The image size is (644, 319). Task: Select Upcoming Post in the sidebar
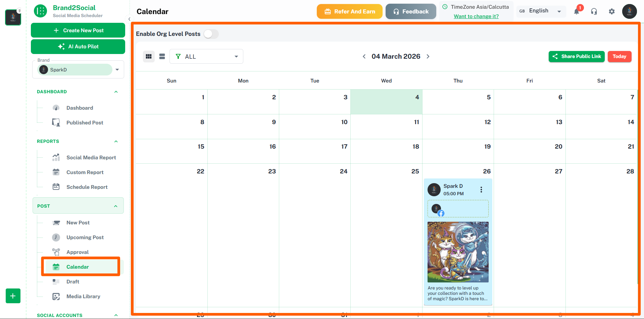[85, 237]
